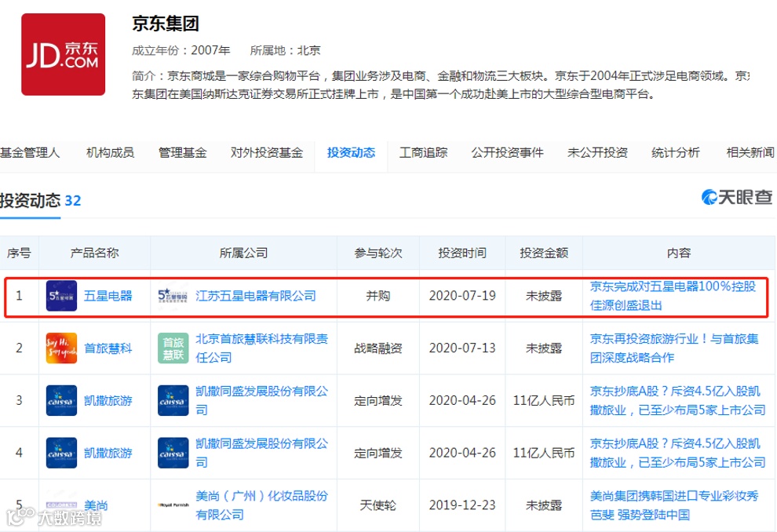Click 定向增发 round cell in row 4
The height and width of the screenshot is (532, 777).
pyautogui.click(x=378, y=453)
